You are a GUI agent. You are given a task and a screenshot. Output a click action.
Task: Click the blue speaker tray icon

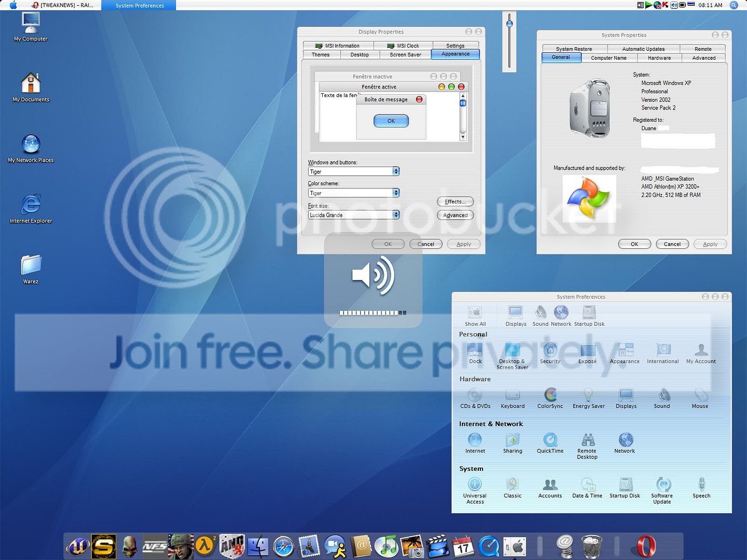pos(674,5)
